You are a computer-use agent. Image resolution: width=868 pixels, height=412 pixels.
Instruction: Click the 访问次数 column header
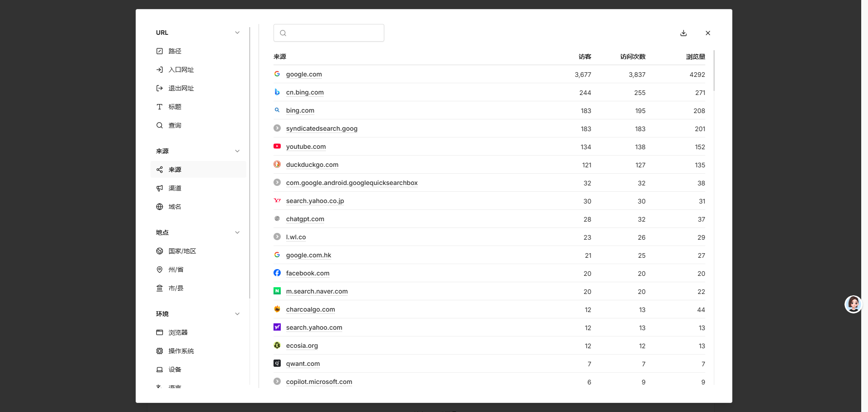pos(633,57)
